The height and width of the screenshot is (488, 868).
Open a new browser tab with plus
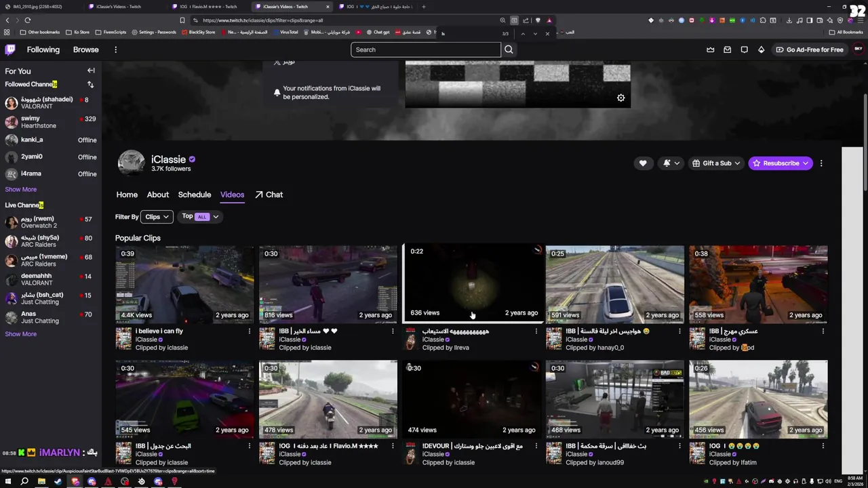[423, 7]
